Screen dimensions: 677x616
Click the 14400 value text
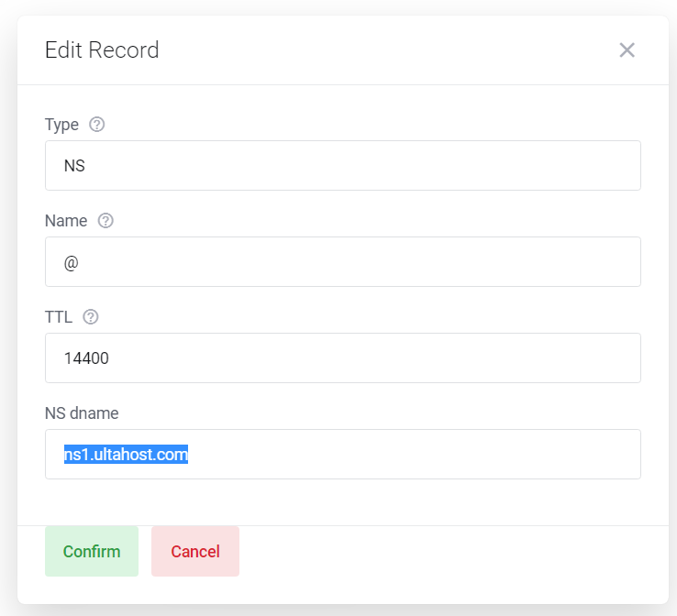86,358
